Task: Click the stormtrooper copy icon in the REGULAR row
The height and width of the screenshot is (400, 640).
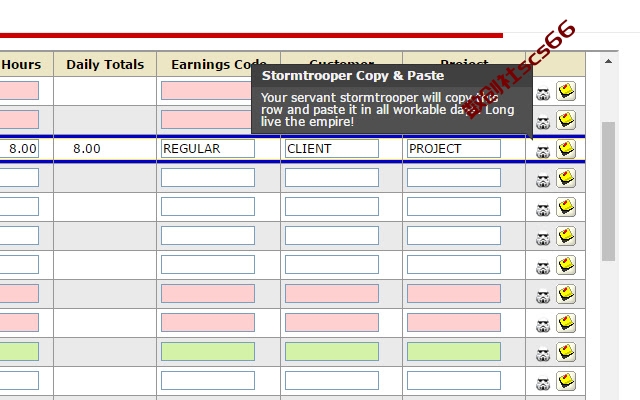Action: (543, 151)
